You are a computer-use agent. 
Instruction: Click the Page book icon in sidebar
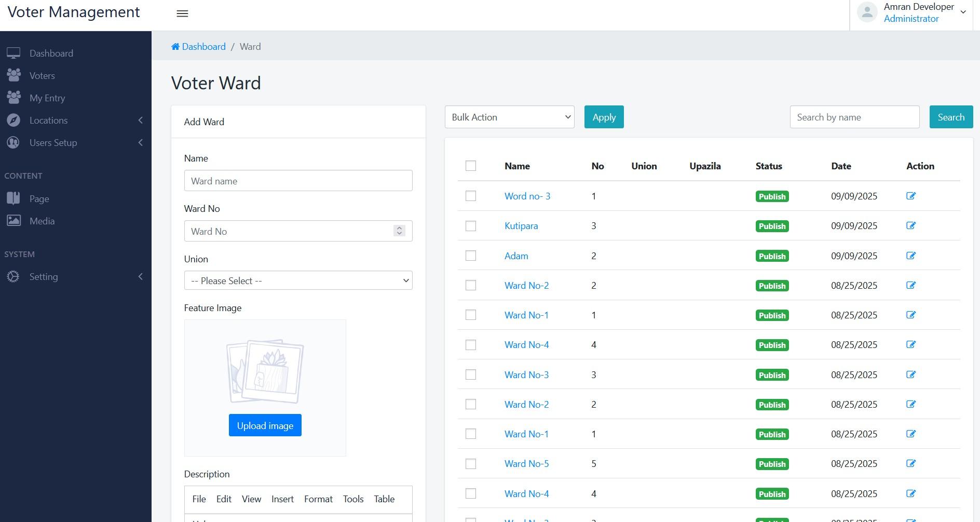[13, 198]
